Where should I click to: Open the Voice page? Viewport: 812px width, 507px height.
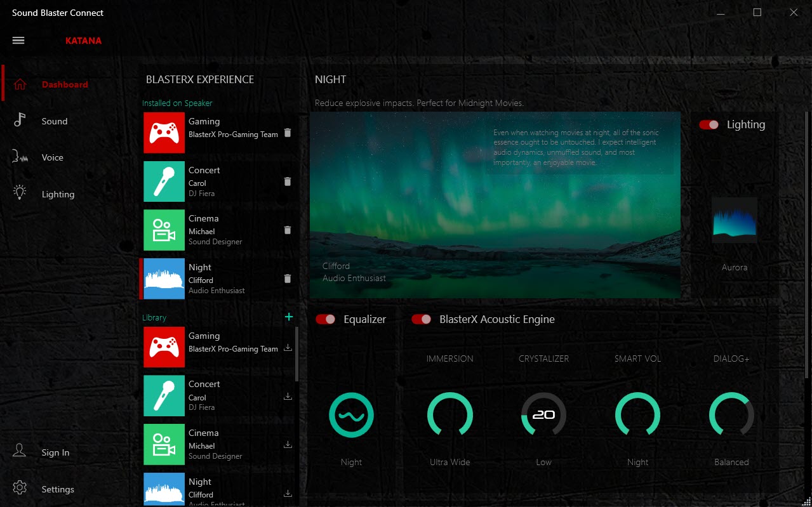[x=53, y=157]
